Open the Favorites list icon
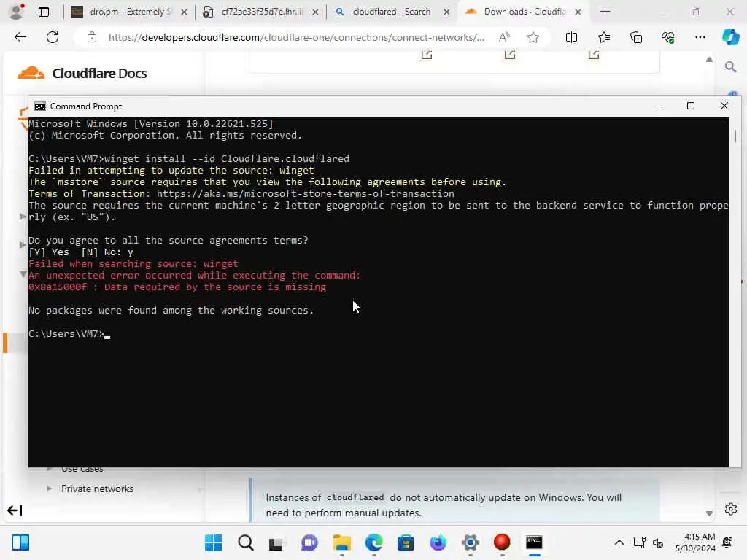This screenshot has height=560, width=747. pyautogui.click(x=603, y=37)
